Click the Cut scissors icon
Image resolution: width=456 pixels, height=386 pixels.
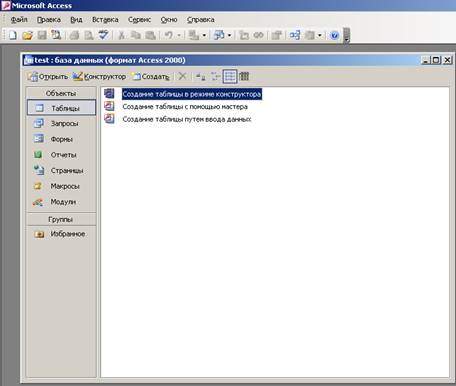click(x=121, y=35)
